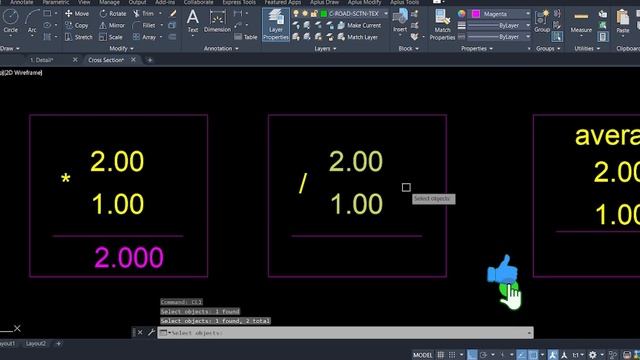Image resolution: width=640 pixels, height=360 pixels.
Task: Expand the Layers panel
Action: [325, 49]
